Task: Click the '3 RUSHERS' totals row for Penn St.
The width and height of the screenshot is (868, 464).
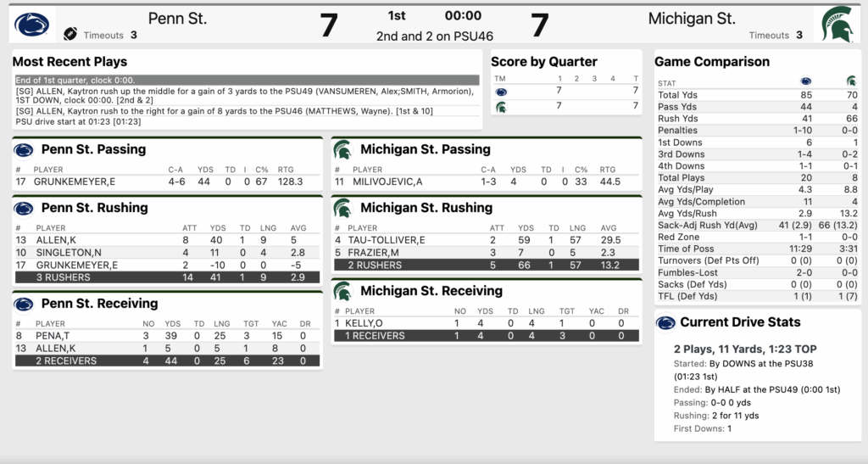Action: [167, 277]
